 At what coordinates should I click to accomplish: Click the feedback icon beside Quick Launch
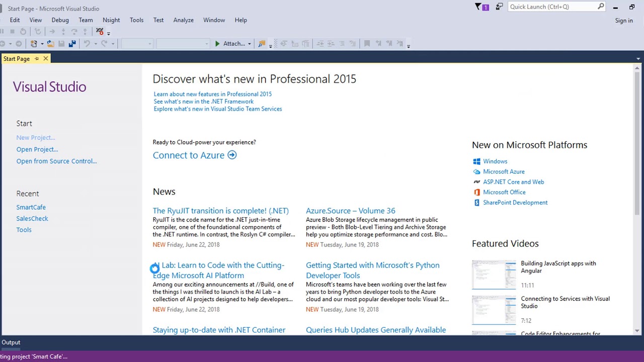pyautogui.click(x=499, y=7)
